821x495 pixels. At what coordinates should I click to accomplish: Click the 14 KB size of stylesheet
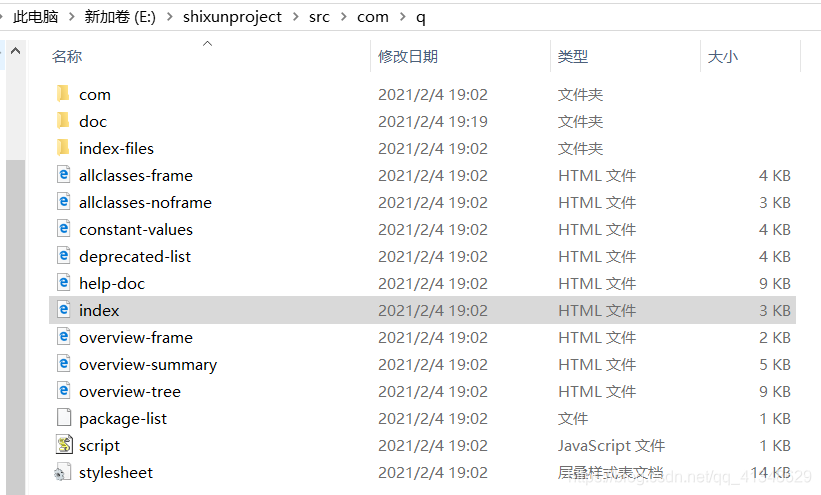(x=770, y=472)
